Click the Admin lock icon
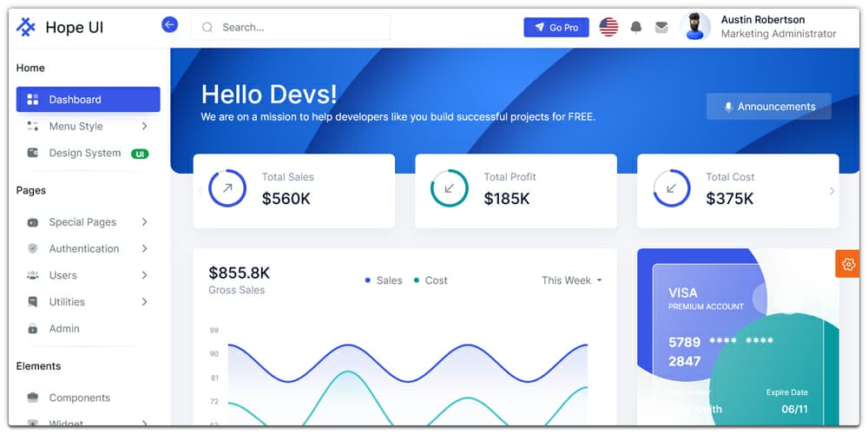This screenshot has height=434, width=868. [x=33, y=328]
